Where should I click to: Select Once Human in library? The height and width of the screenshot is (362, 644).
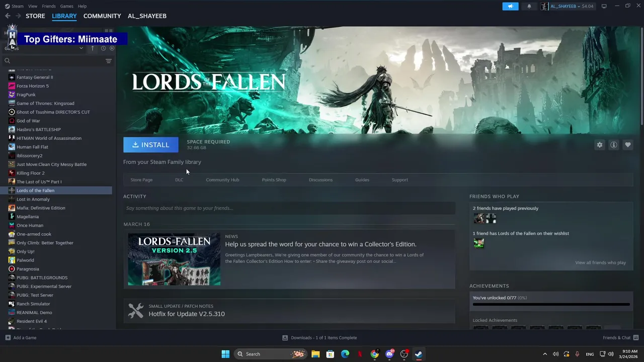pos(30,226)
